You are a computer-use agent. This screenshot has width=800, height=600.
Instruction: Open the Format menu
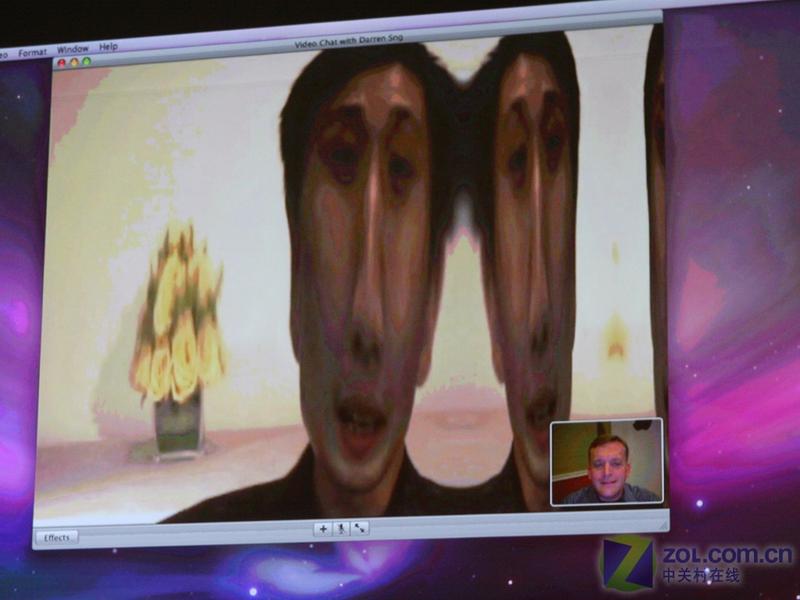tap(32, 53)
